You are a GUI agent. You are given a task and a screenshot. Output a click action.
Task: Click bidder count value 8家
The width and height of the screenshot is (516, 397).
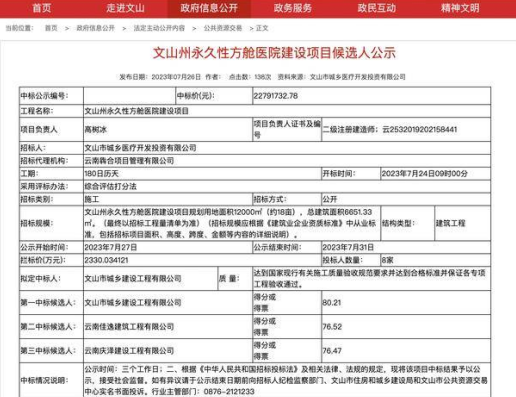[388, 260]
